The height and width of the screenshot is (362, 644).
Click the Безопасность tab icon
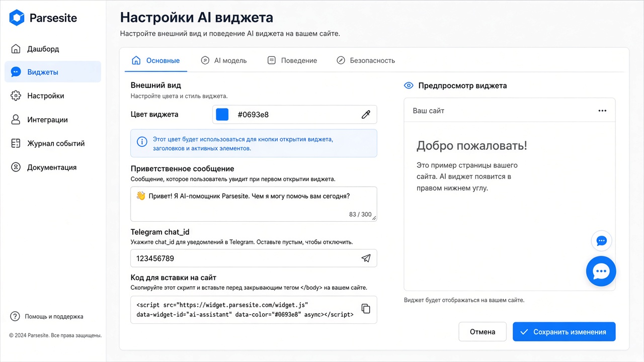coord(341,60)
